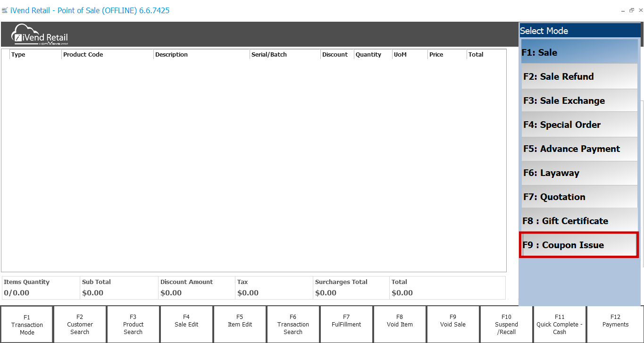Viewport: 644px width, 343px height.
Task: Click the Description column header
Action: [x=201, y=55]
